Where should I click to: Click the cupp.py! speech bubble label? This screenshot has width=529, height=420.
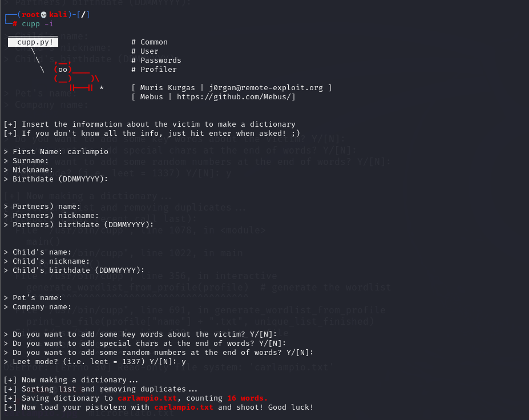[x=33, y=42]
